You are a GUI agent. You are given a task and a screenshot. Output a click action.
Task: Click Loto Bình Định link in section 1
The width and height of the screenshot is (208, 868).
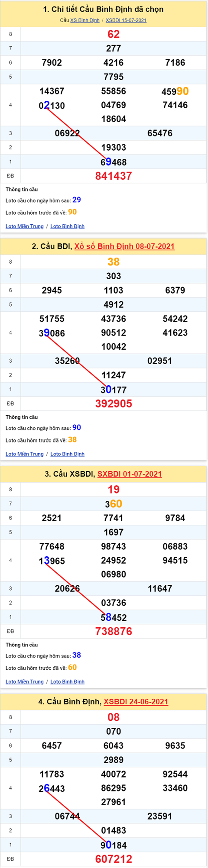coord(68,226)
